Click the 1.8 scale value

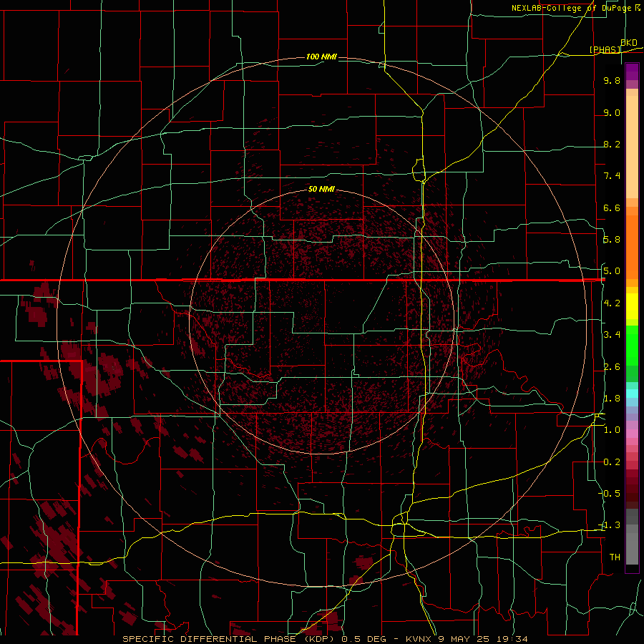coord(612,399)
